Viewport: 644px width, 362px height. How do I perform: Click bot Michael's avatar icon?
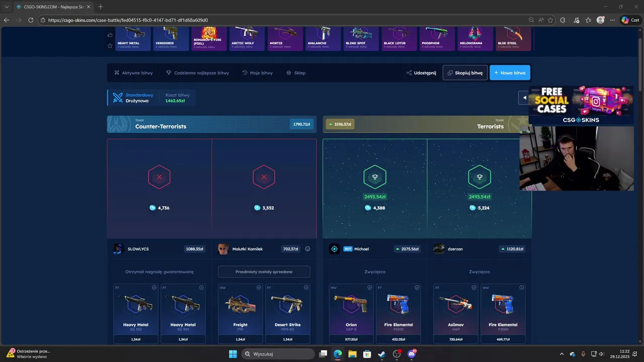335,249
